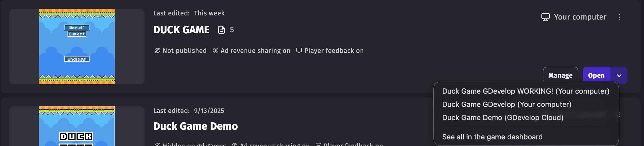
Task: Click the DUCK GAME thumbnail image
Action: tap(77, 47)
